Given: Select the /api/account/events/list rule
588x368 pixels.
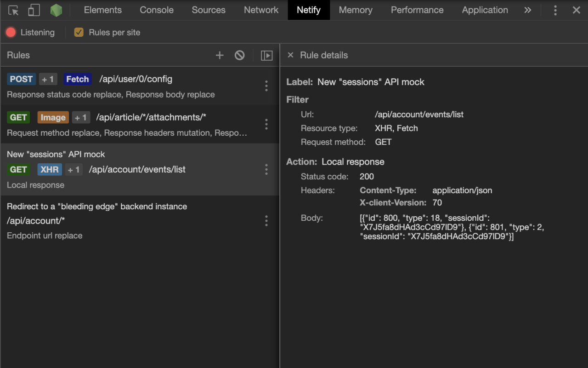Looking at the screenshot, I should click(x=140, y=169).
